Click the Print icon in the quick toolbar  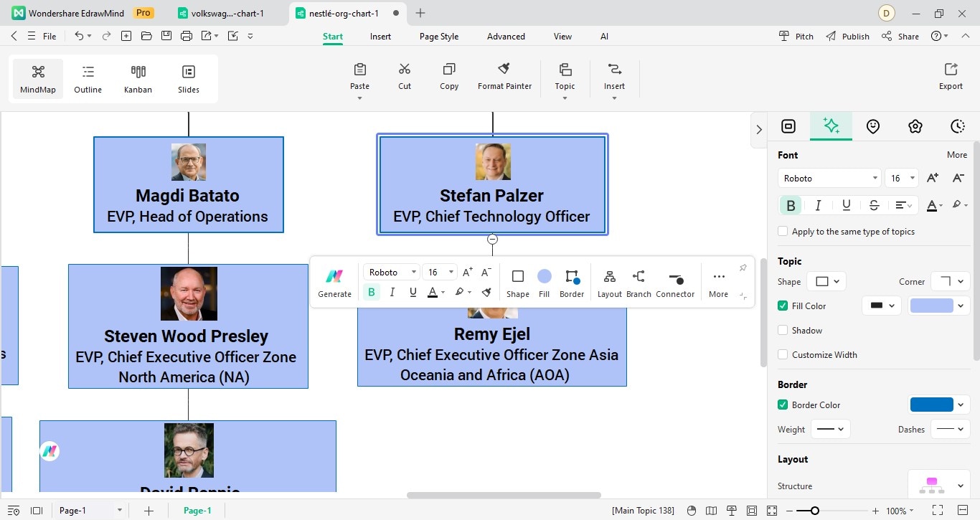[187, 36]
